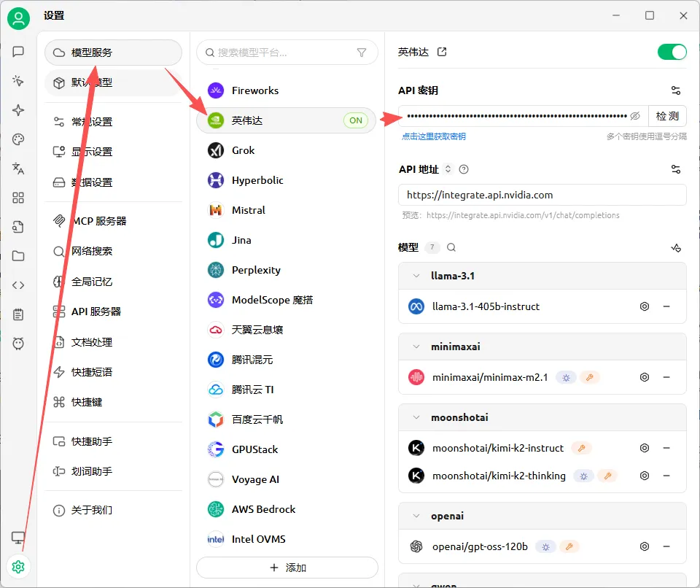700x588 pixels.
Task: Click the model health check icon in 模型 header
Action: [676, 247]
